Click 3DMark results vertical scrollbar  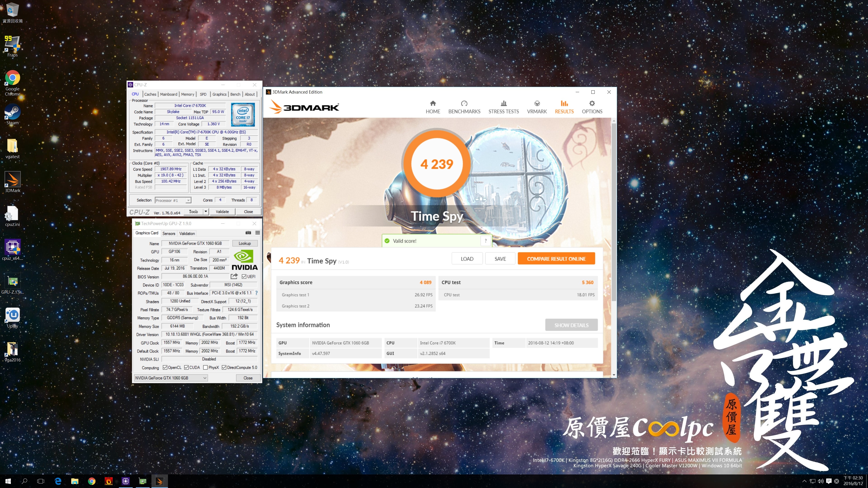(614, 212)
